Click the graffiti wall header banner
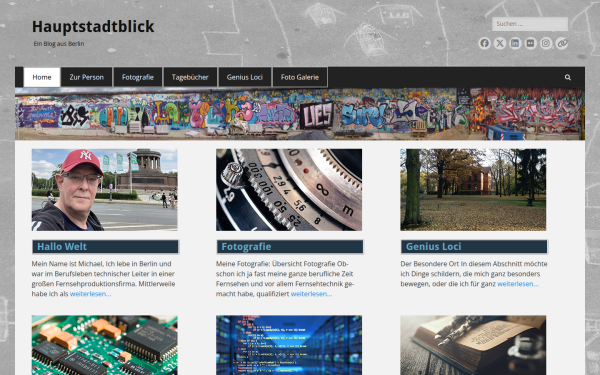This screenshot has width=600, height=375. [x=300, y=114]
